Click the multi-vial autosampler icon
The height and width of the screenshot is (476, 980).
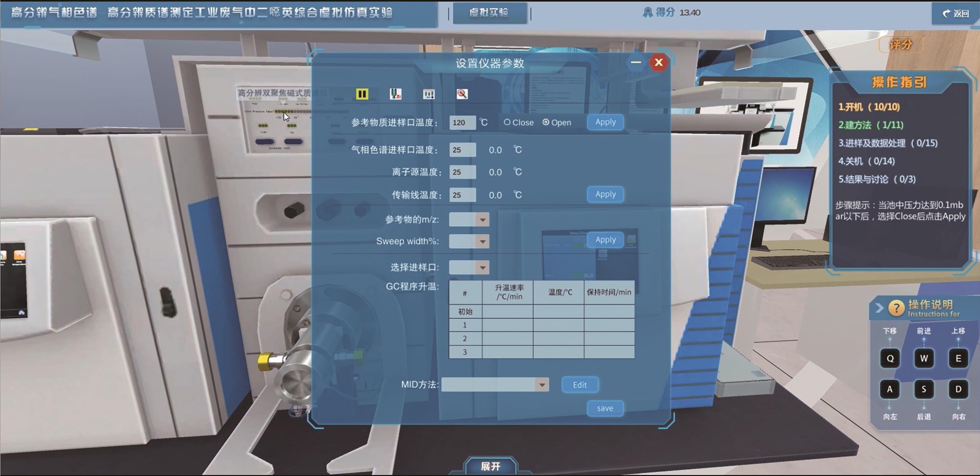pyautogui.click(x=428, y=94)
